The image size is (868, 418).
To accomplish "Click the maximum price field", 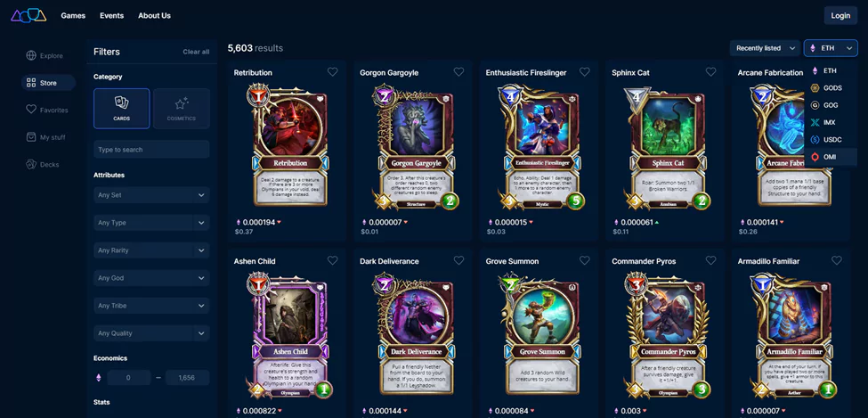I will point(188,378).
